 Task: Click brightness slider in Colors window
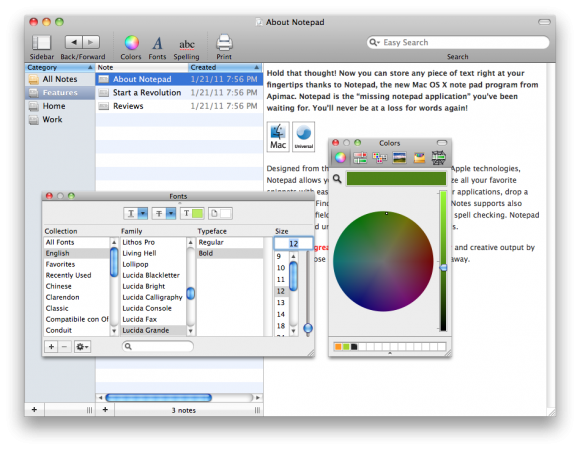tap(443, 260)
